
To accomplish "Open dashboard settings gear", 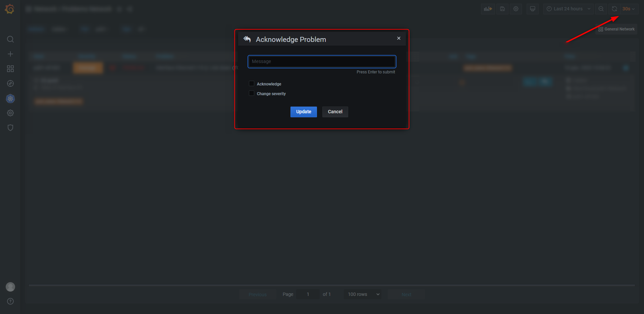I will click(x=516, y=9).
